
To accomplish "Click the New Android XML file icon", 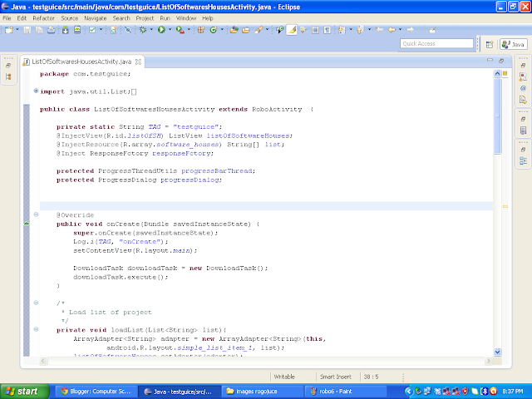I will coord(114,30).
